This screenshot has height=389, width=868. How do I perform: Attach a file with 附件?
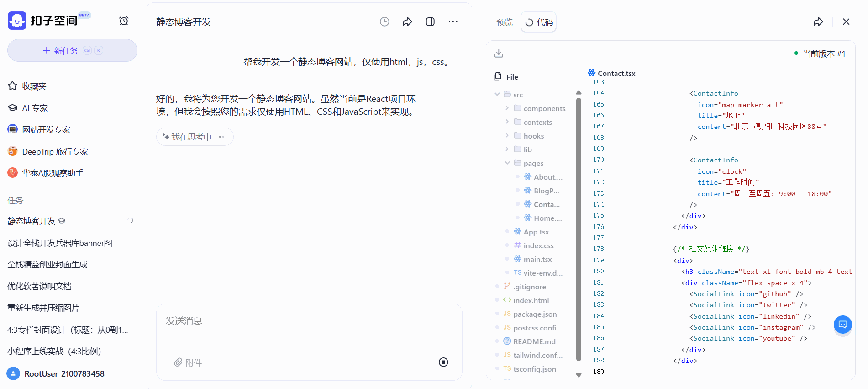(x=188, y=362)
